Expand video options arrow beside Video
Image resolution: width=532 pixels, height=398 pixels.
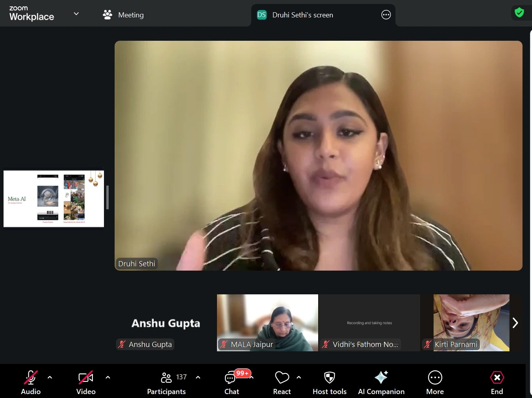point(108,377)
